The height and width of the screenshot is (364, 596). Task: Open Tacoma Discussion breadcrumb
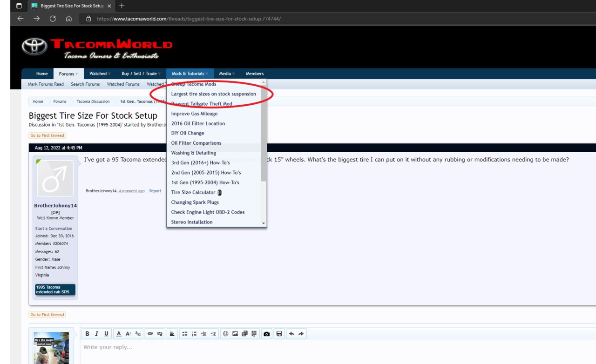[93, 101]
